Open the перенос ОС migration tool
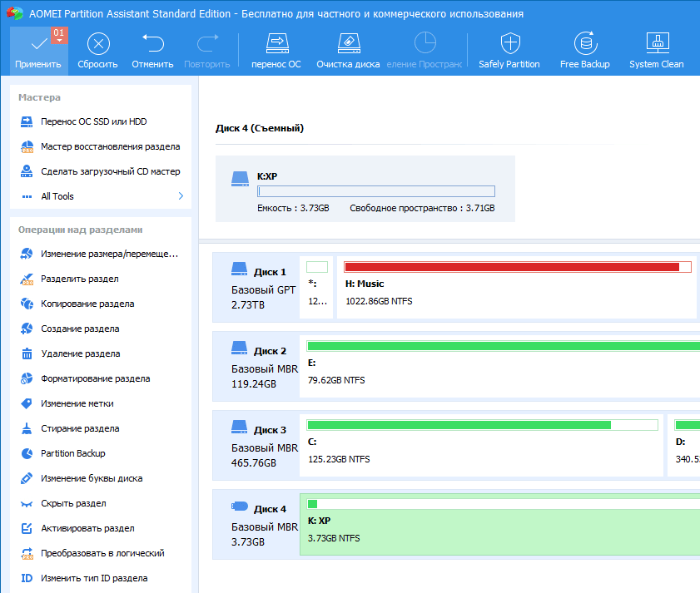700x593 pixels. (276, 51)
